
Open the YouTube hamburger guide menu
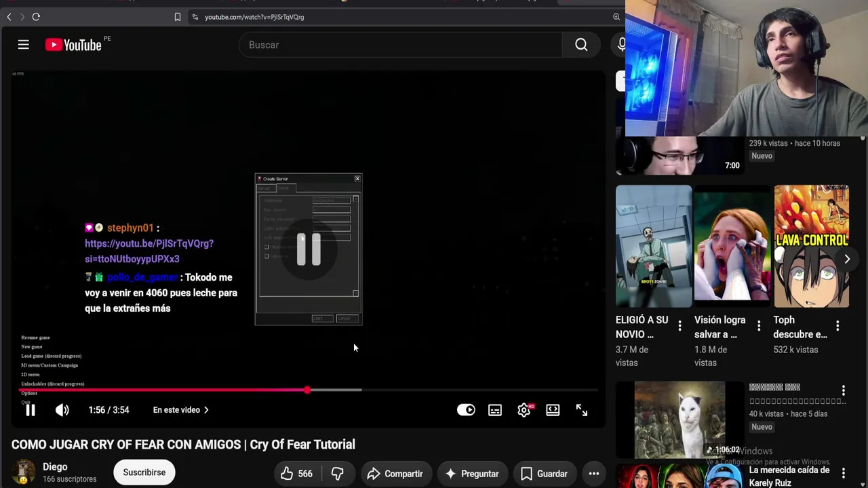(x=23, y=45)
